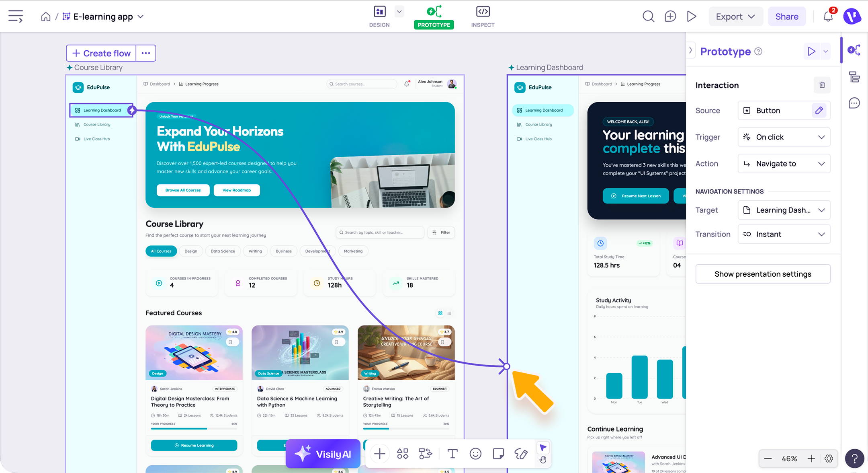
Task: Open the flow more options ellipsis
Action: [x=146, y=53]
